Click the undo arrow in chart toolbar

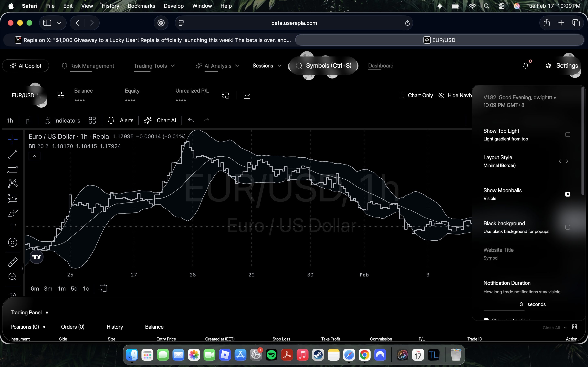click(191, 120)
